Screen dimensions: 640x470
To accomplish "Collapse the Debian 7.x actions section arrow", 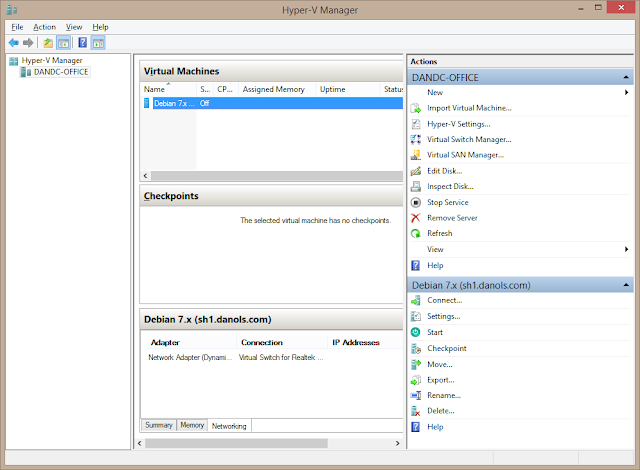I will pyautogui.click(x=626, y=285).
